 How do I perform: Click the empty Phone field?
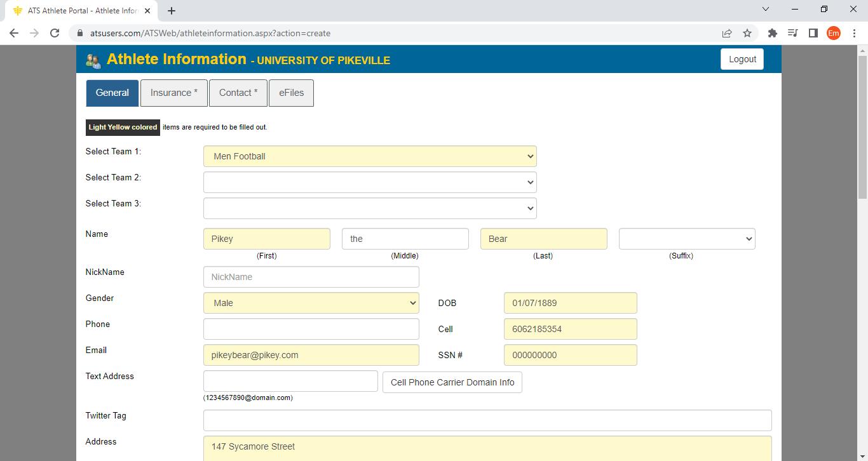[x=311, y=329]
